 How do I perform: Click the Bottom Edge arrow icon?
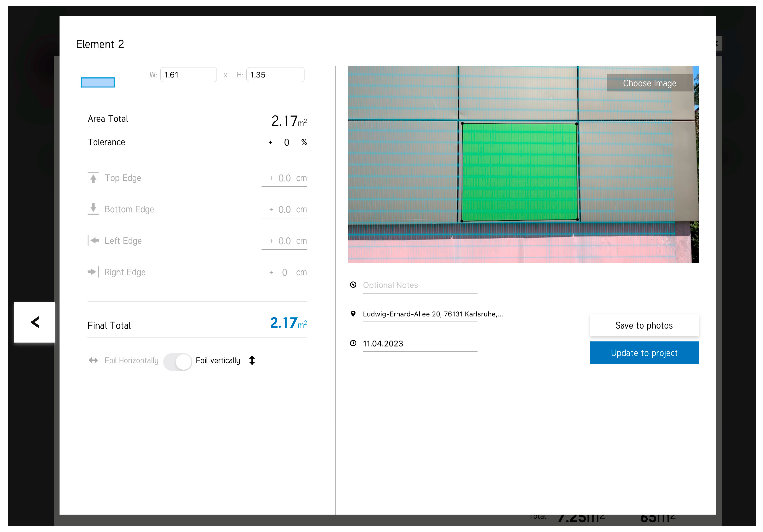(x=93, y=209)
